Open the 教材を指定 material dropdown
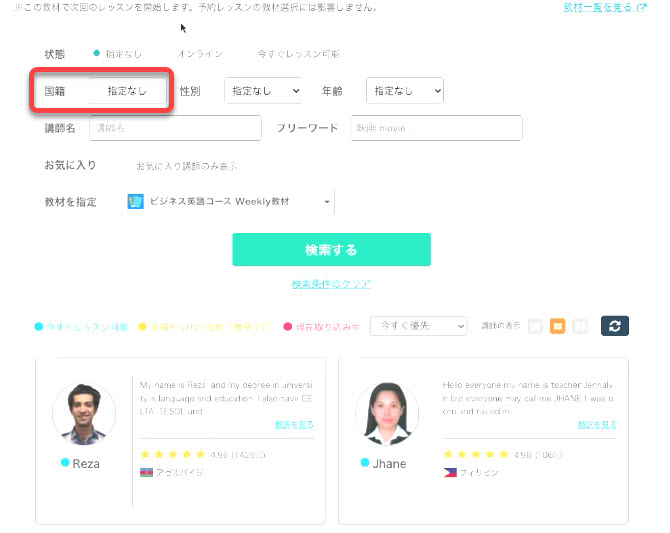 point(228,201)
